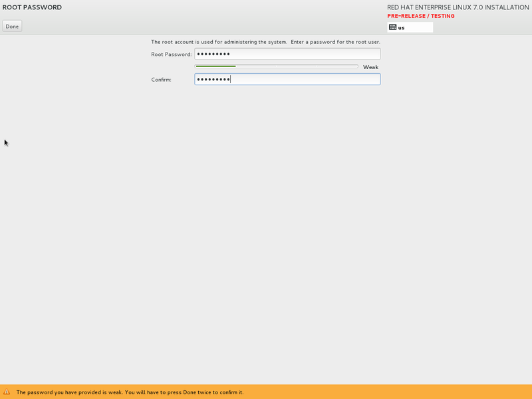The width and height of the screenshot is (532, 399).
Task: Click the "Root Password:" label
Action: [x=172, y=55]
